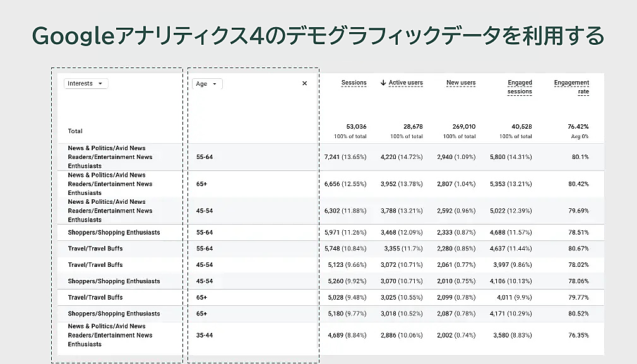Screen dimensions: 637x364
Task: Click new users value 2,002 (0.74%)
Action: pos(456,335)
